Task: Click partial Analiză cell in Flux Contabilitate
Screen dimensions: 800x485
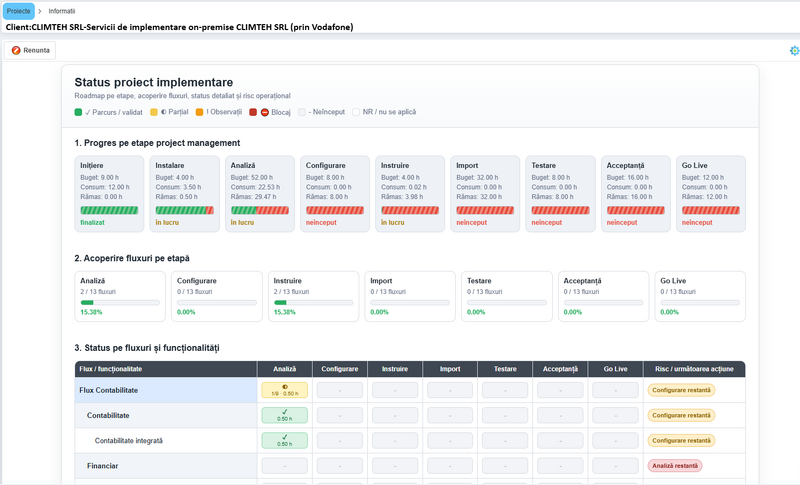Action: pos(285,390)
